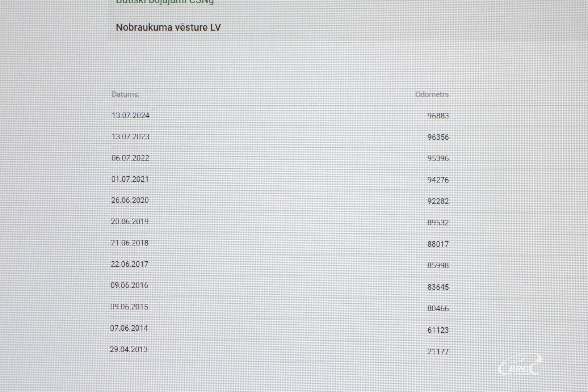The height and width of the screenshot is (392, 588).
Task: Click the Datums column header
Action: 126,94
